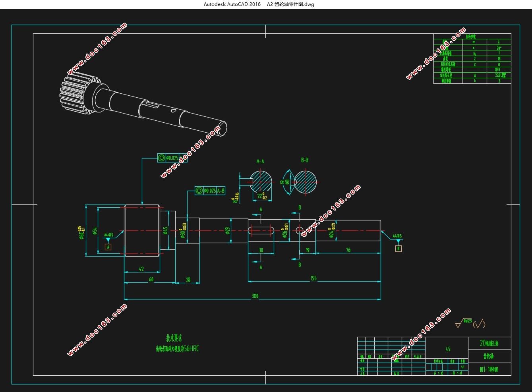
Task: Select the keyway slot on the shaft
Action: 261,230
